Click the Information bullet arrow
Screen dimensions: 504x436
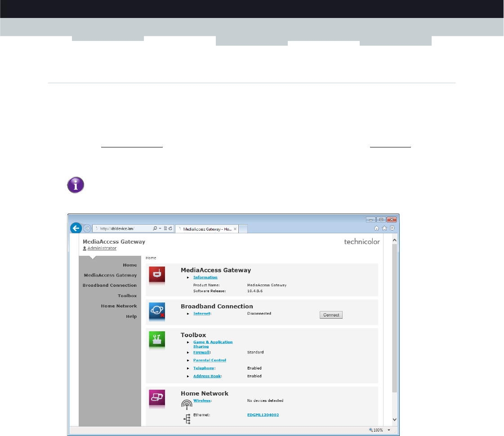pyautogui.click(x=188, y=278)
